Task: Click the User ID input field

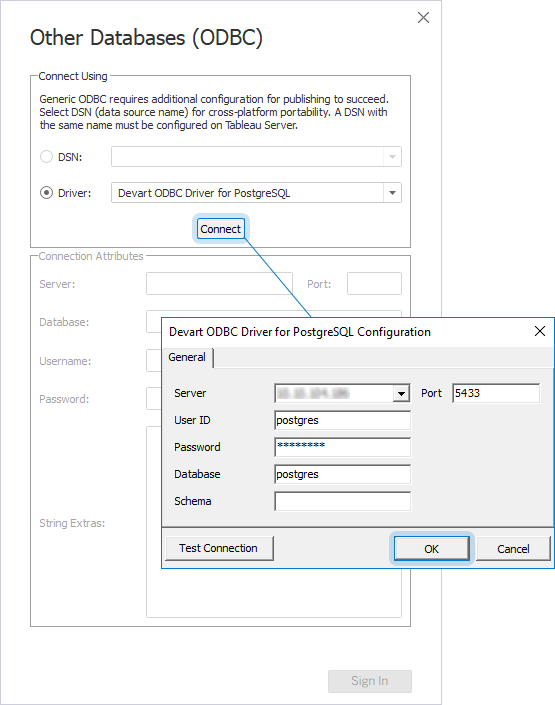Action: (x=342, y=420)
